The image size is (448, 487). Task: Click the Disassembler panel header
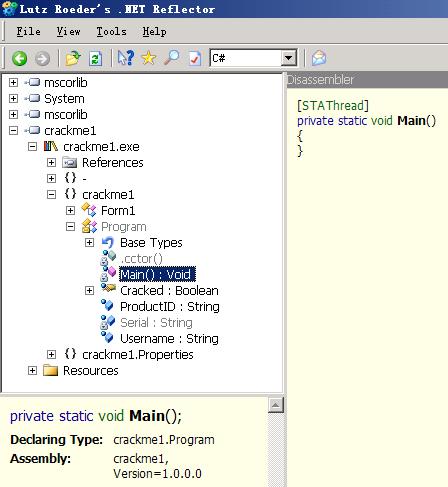pos(367,80)
